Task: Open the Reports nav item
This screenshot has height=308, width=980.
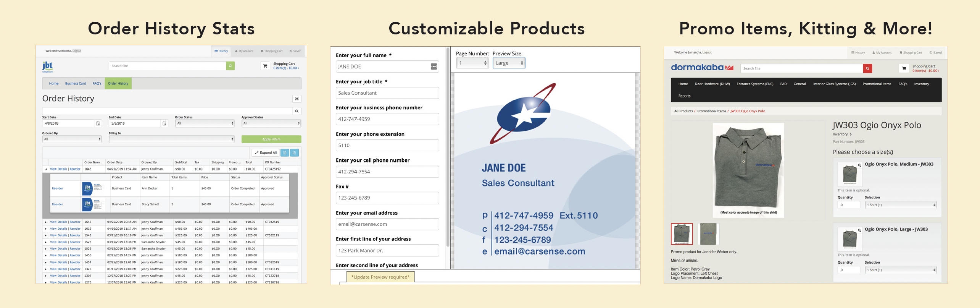Action: [x=684, y=96]
